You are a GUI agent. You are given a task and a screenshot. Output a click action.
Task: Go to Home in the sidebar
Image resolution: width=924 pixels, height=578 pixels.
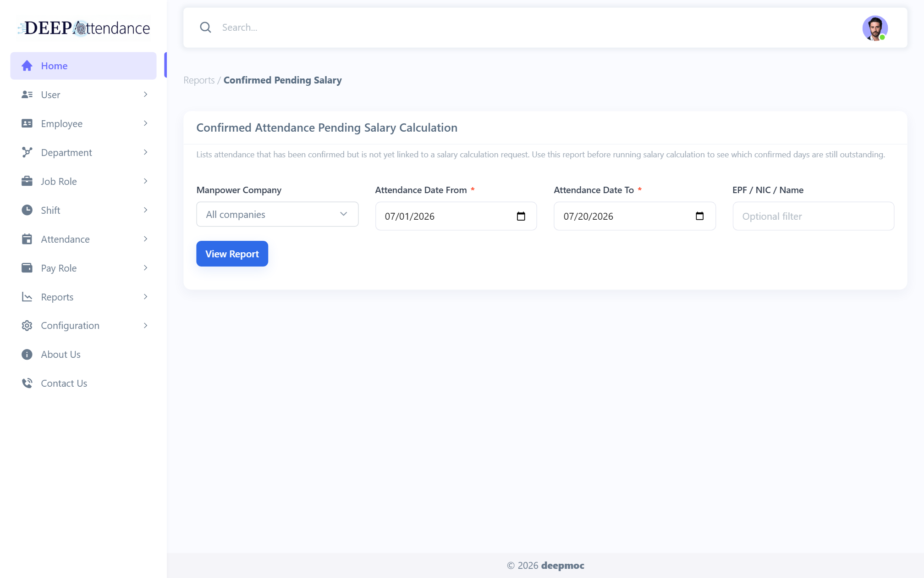click(83, 66)
